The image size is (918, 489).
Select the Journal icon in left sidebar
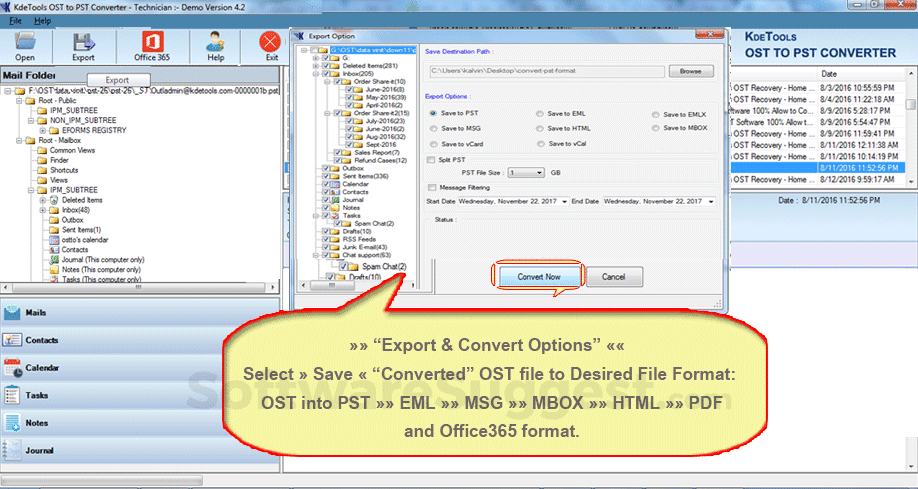[x=12, y=450]
